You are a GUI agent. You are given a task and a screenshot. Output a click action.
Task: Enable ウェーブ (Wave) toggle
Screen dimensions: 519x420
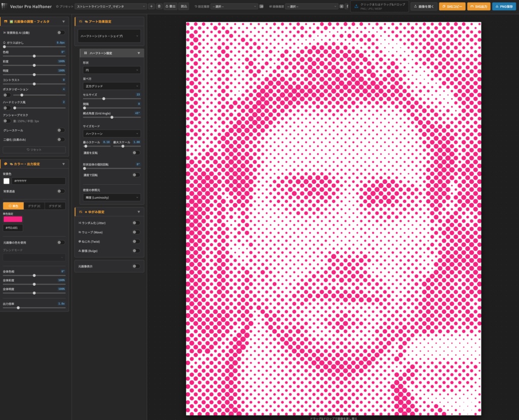[x=136, y=232]
